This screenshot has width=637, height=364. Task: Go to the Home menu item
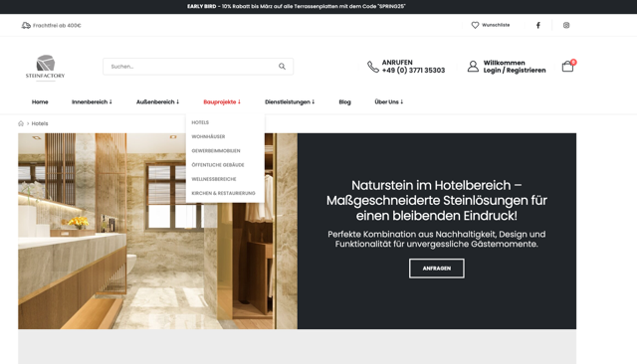[40, 101]
